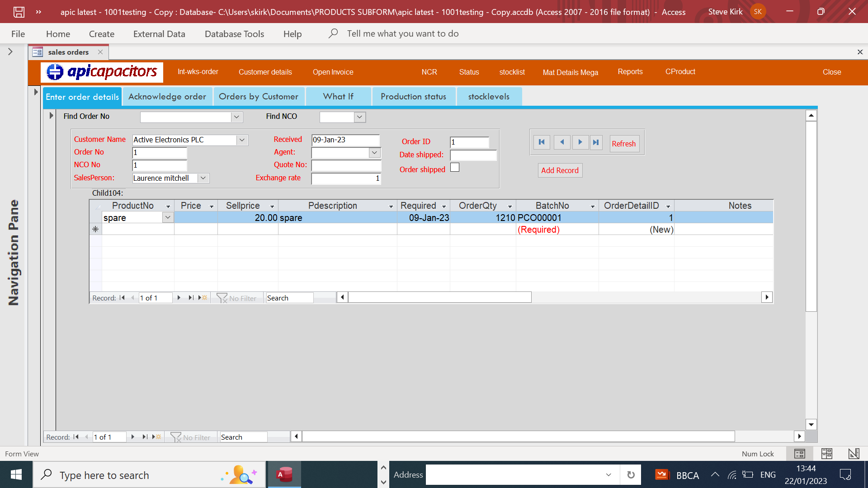
Task: Click the Access app taskbar icon
Action: click(x=284, y=474)
